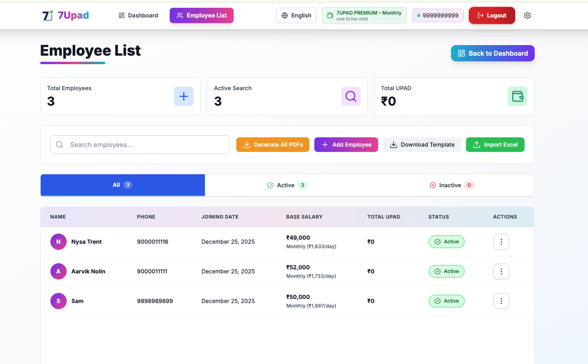Open the three-dot menu for Aarvik Nolin
Image resolution: width=588 pixels, height=364 pixels.
pos(501,271)
